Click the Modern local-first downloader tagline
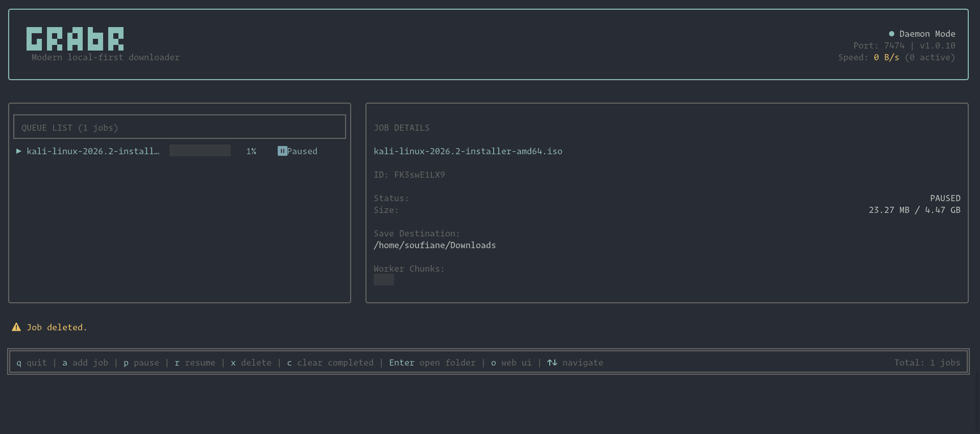This screenshot has height=434, width=980. click(x=106, y=57)
